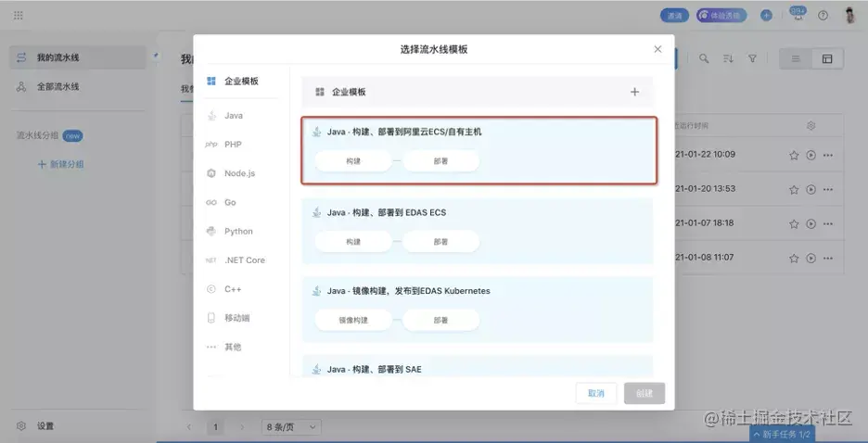The image size is (868, 443).
Task: Open more options for 01-20 13:53 row
Action: 828,190
